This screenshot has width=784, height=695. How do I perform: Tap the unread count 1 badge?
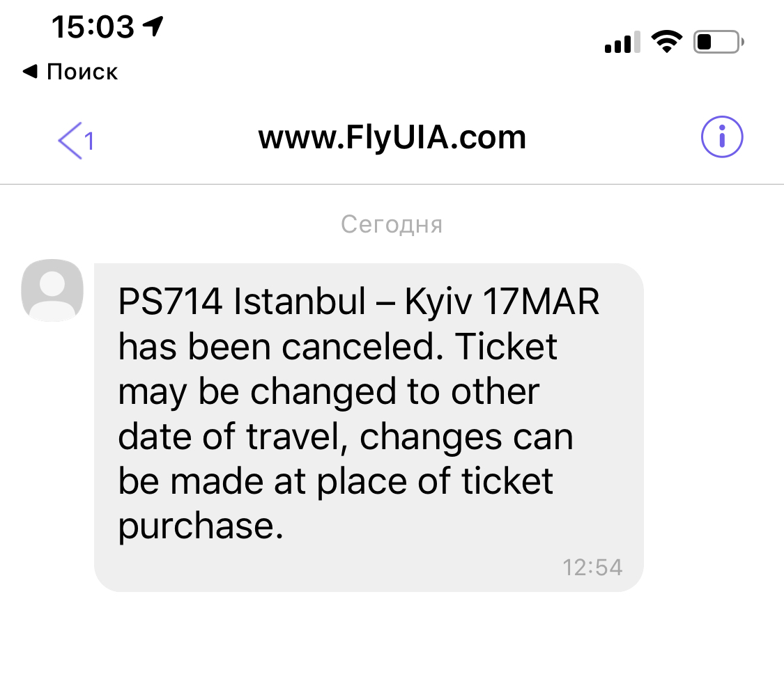(x=89, y=142)
